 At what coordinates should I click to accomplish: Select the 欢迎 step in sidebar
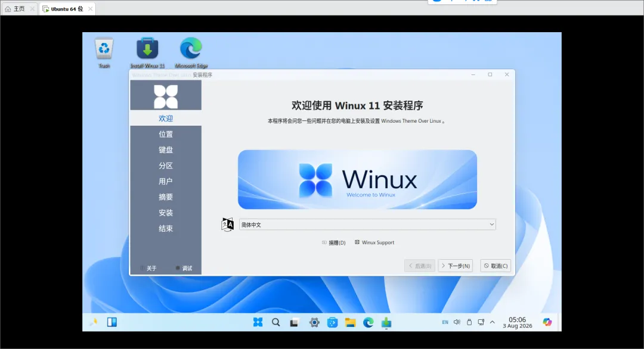click(x=166, y=118)
